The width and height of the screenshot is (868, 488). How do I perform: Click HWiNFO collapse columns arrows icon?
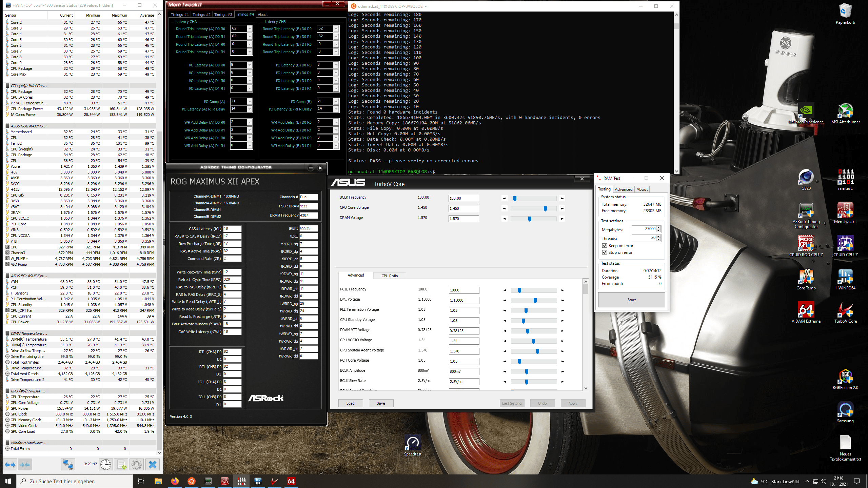click(25, 464)
